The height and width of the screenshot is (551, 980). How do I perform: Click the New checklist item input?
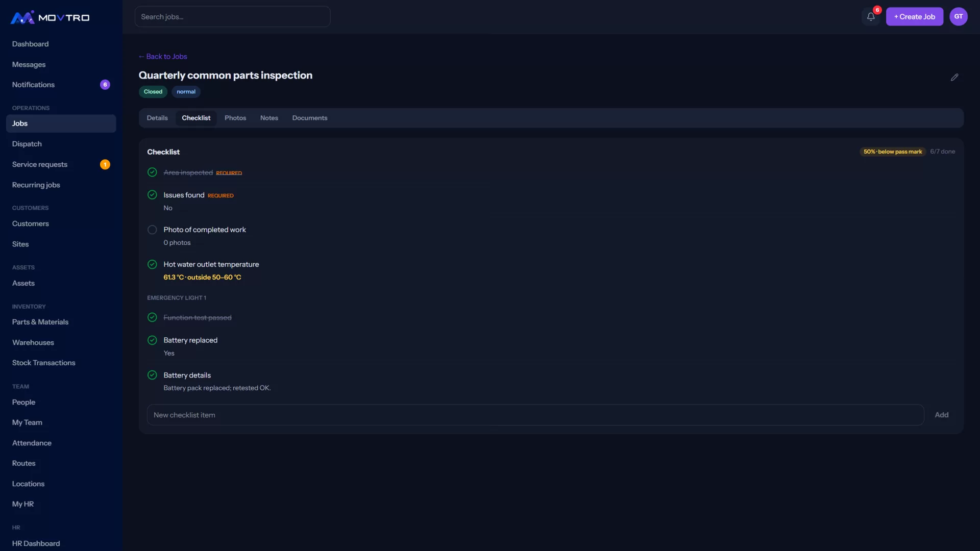tap(535, 415)
